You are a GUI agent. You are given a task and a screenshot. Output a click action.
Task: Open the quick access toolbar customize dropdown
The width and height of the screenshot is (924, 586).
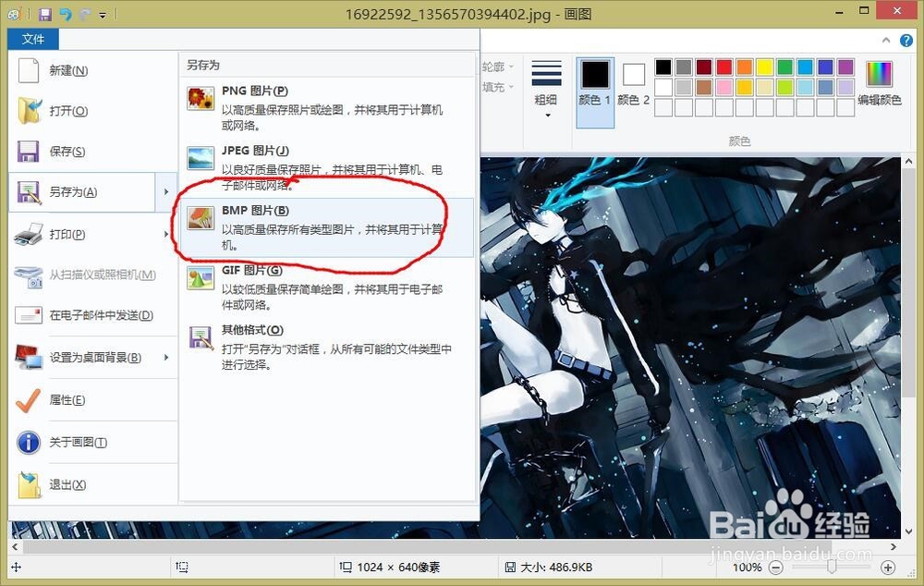102,13
